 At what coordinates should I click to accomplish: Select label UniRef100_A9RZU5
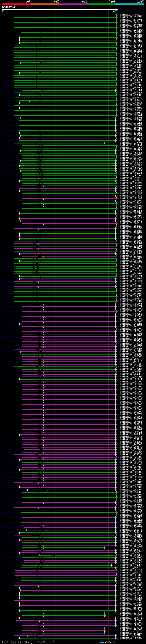click(131, 37)
